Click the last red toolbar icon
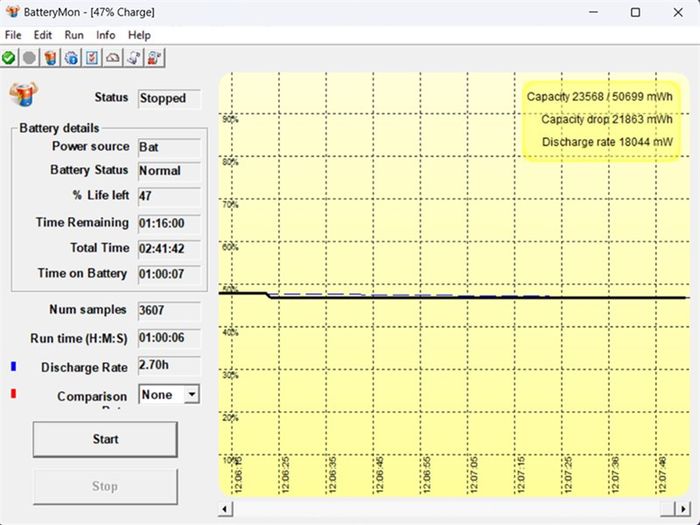The height and width of the screenshot is (525, 700). point(154,58)
